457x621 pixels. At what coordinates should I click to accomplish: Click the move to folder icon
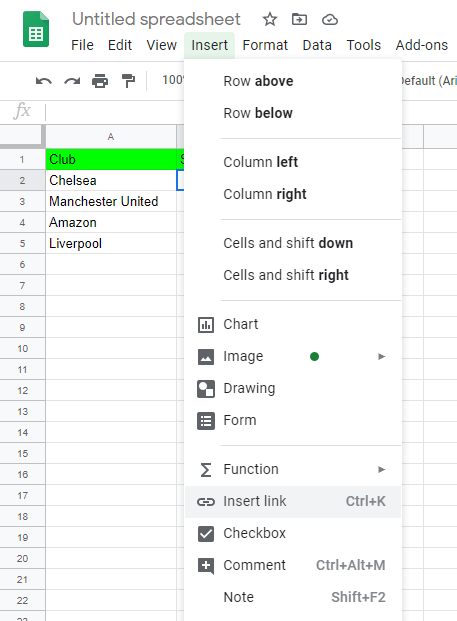[x=299, y=19]
